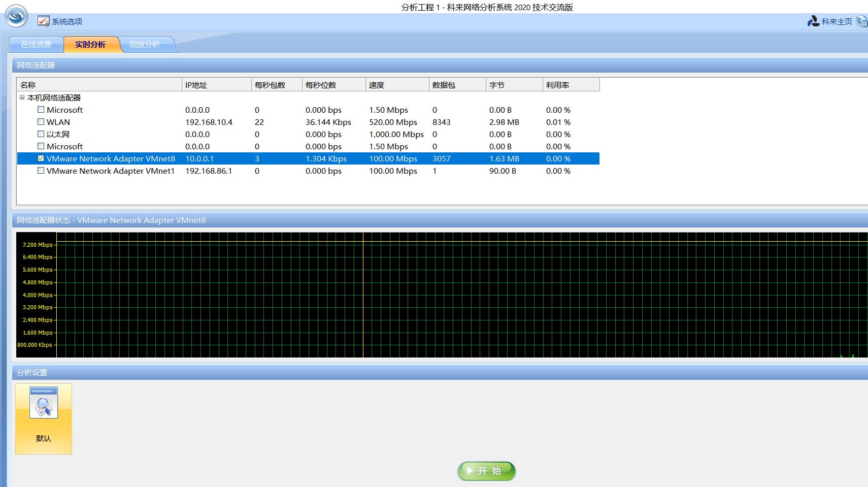Click the IP address 192.168.86.1
868x487 pixels.
point(209,171)
